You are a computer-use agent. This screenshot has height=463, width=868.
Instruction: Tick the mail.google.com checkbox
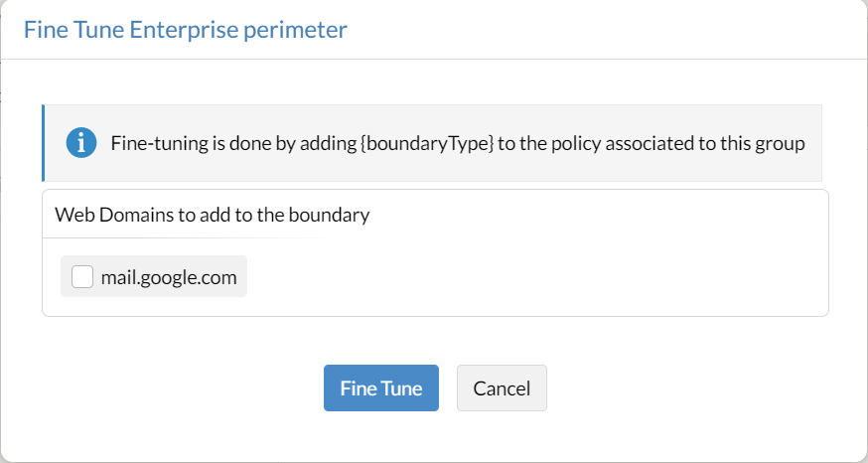[82, 277]
